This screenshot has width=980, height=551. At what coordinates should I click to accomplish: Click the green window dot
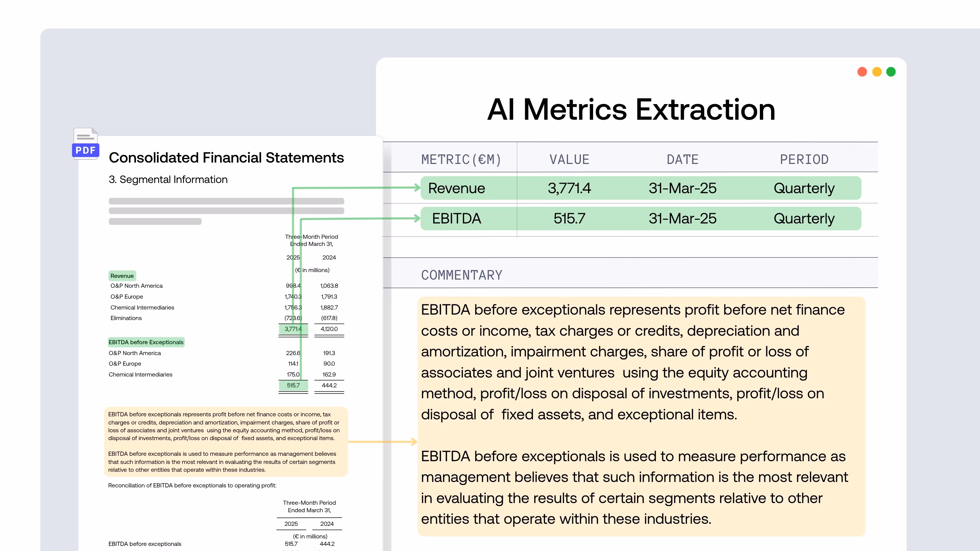tap(891, 72)
